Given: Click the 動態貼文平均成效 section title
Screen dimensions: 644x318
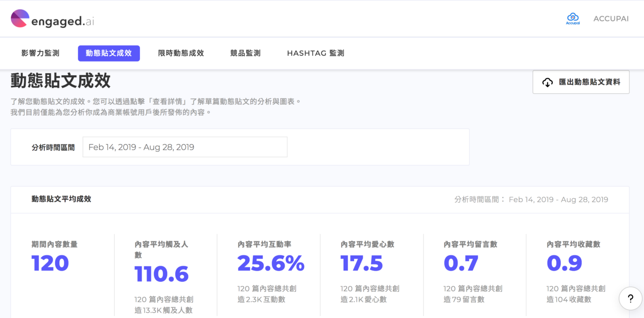Looking at the screenshot, I should 61,199.
